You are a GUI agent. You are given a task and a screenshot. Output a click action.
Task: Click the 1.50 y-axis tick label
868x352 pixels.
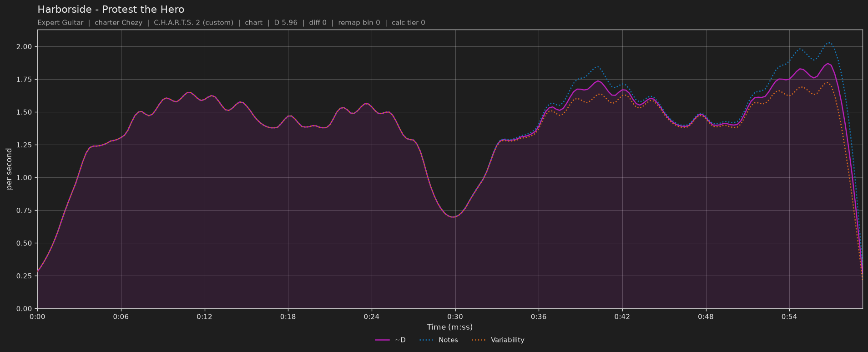[x=24, y=112]
